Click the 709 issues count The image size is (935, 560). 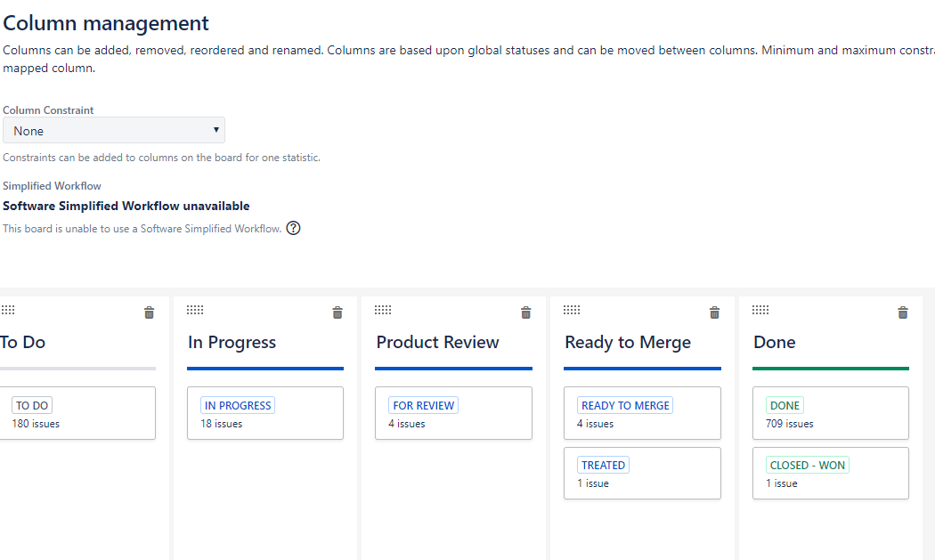click(790, 424)
